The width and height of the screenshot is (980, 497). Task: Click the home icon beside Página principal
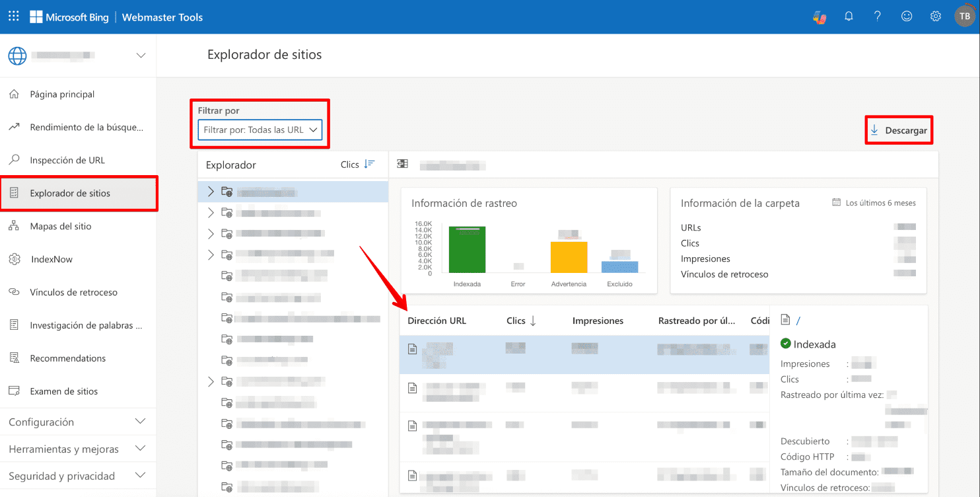(14, 94)
